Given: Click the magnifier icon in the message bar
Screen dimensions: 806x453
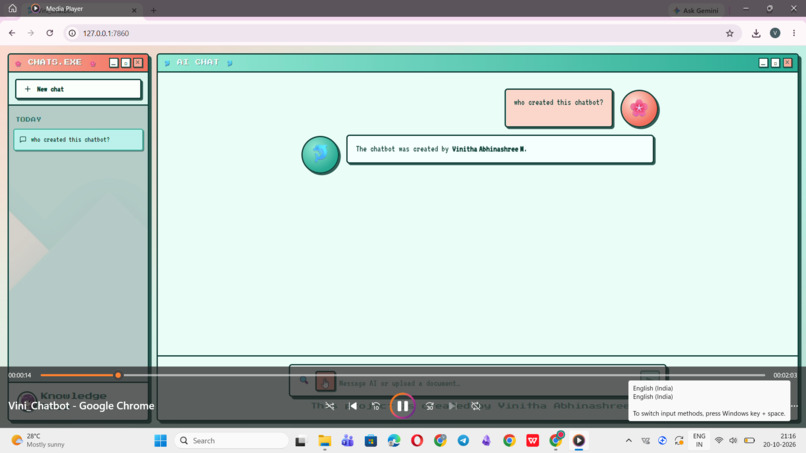Looking at the screenshot, I should [x=304, y=380].
